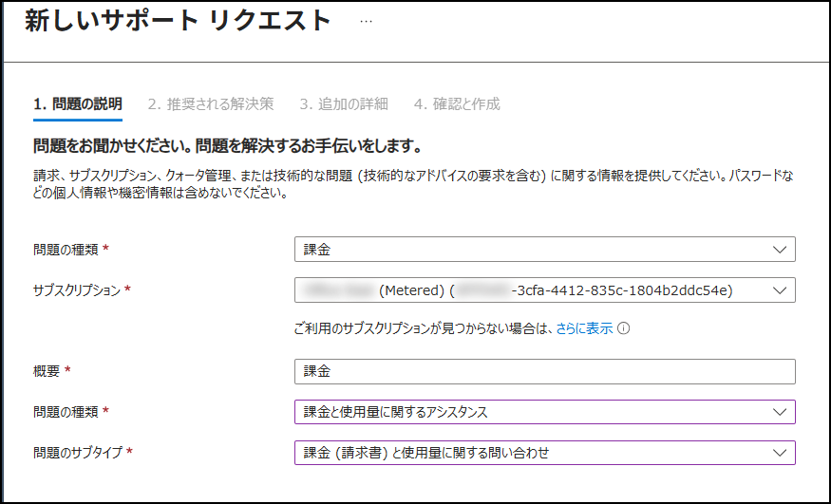Open the ellipsis menu beside the page title
The height and width of the screenshot is (504, 831).
(x=366, y=22)
